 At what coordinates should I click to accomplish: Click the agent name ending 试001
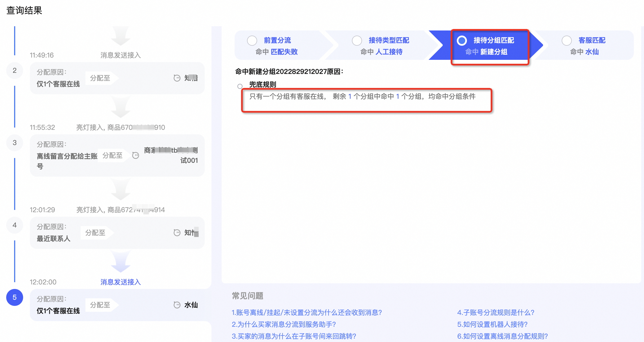tap(171, 155)
